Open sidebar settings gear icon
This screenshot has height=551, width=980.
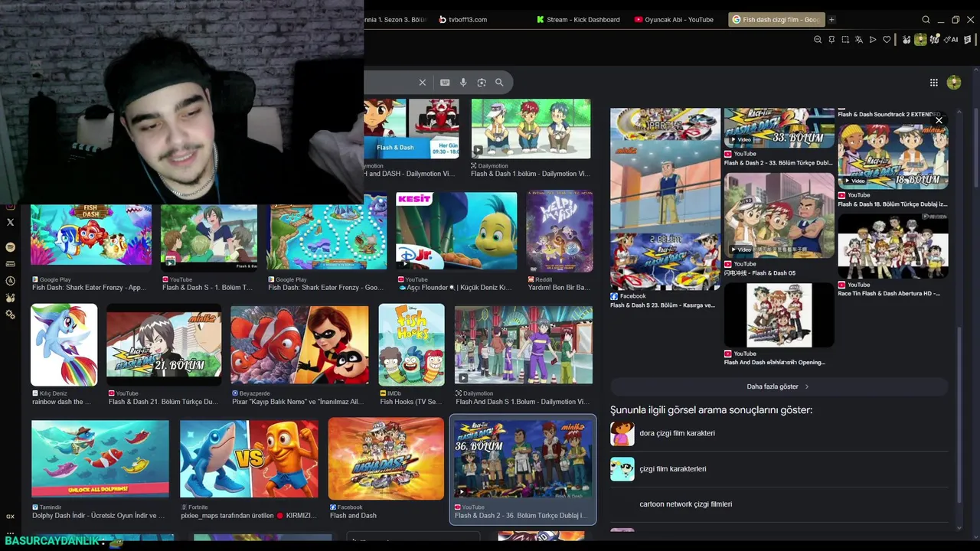click(x=10, y=315)
